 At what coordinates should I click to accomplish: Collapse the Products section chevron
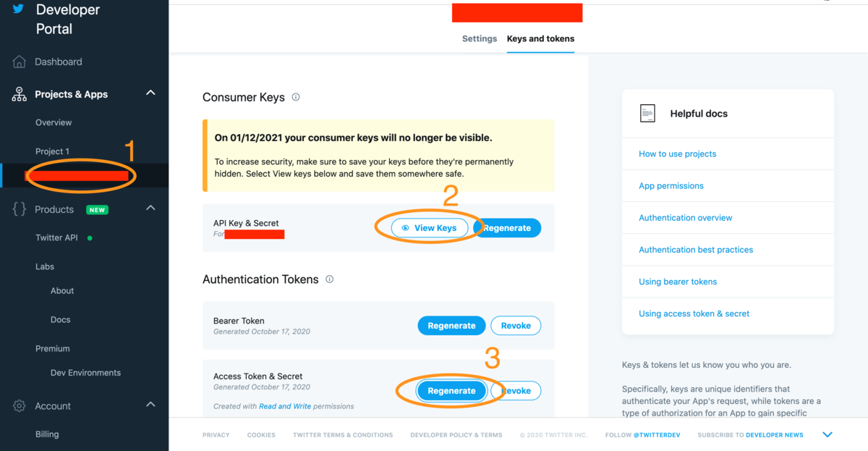pos(150,208)
